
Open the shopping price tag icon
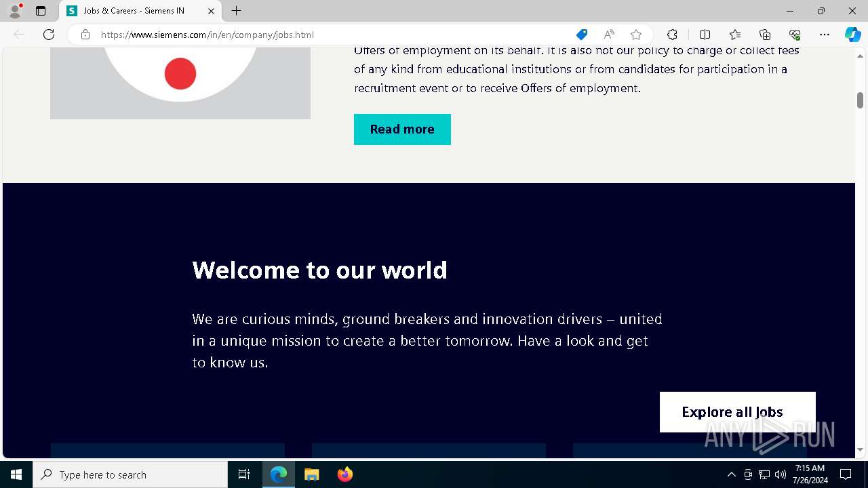(582, 35)
